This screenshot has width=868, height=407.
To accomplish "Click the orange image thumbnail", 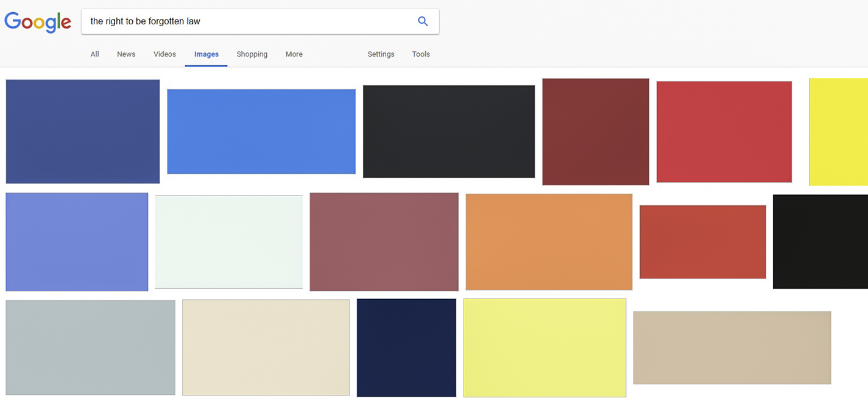I will pos(549,242).
